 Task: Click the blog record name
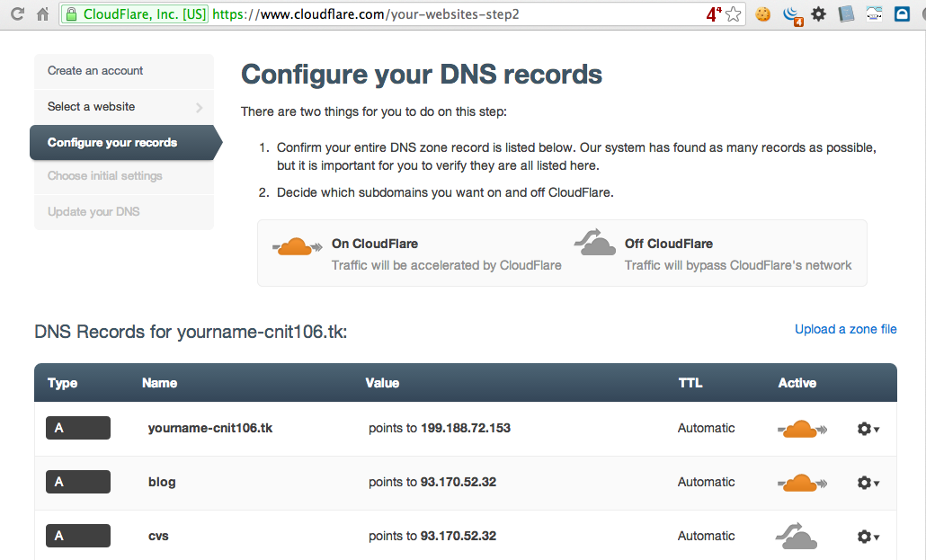point(162,483)
